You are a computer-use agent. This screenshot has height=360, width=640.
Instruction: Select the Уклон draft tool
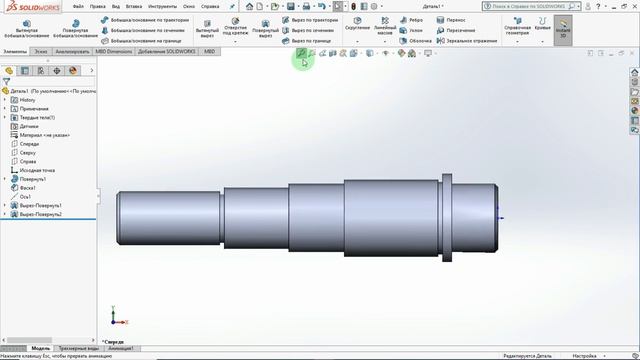411,30
